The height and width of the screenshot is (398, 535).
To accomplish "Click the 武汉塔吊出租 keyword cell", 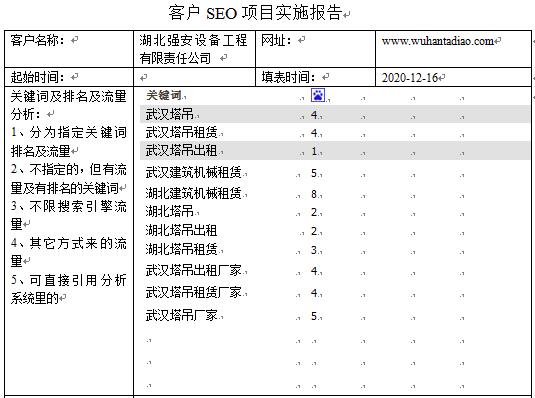I will tap(181, 151).
